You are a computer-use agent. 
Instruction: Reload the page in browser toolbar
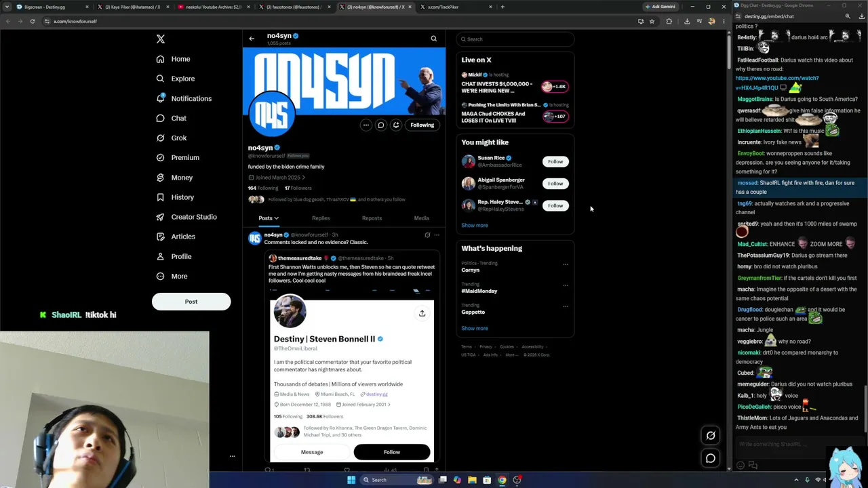coord(32,21)
